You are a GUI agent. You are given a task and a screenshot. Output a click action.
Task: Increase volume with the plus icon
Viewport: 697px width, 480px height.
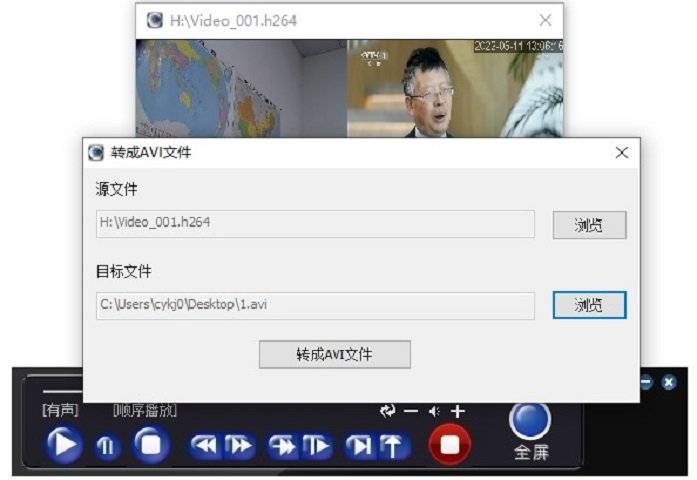(458, 411)
